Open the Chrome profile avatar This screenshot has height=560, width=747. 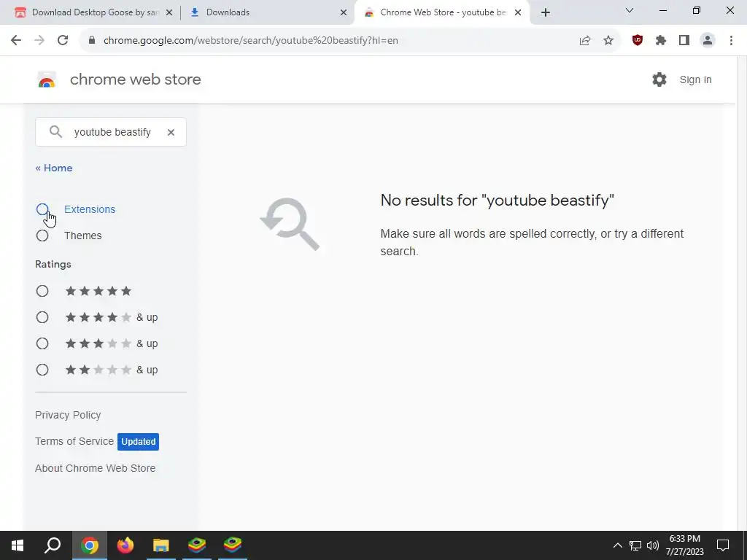pyautogui.click(x=708, y=41)
